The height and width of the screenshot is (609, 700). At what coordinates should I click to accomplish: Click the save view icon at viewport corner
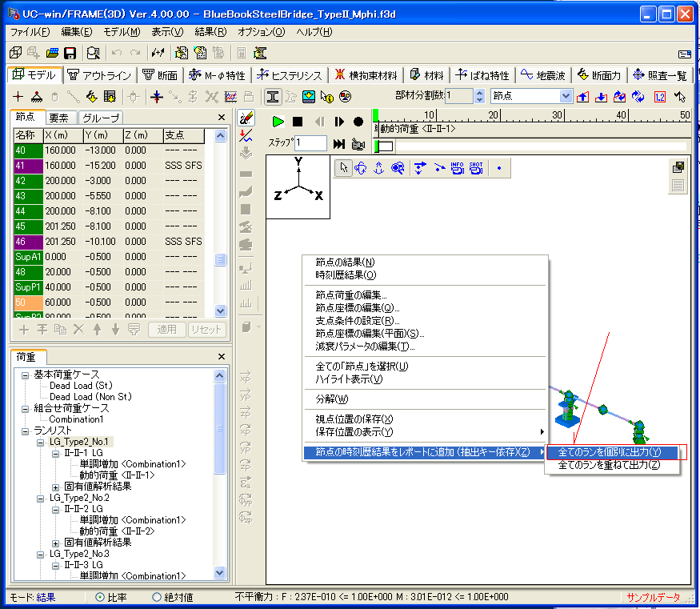click(x=678, y=167)
